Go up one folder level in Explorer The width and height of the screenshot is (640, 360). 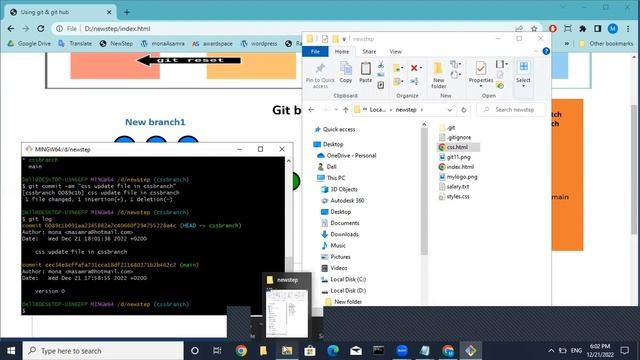tap(346, 110)
